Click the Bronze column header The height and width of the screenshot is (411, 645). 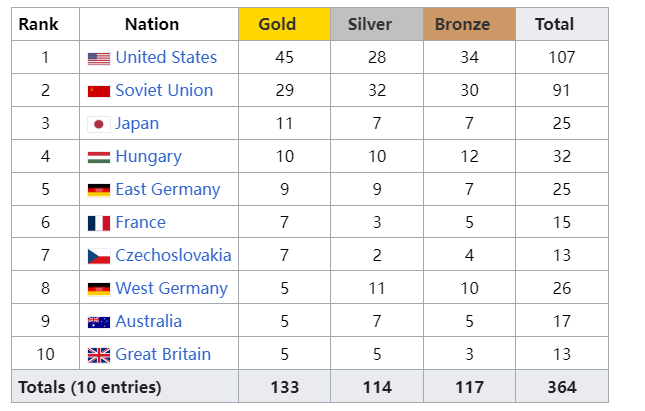coord(462,24)
